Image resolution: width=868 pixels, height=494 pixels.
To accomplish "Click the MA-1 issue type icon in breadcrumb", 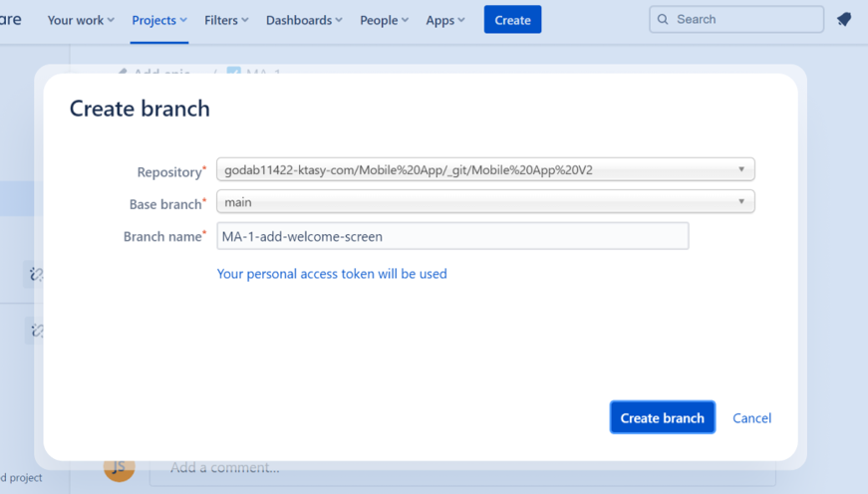I will (233, 72).
